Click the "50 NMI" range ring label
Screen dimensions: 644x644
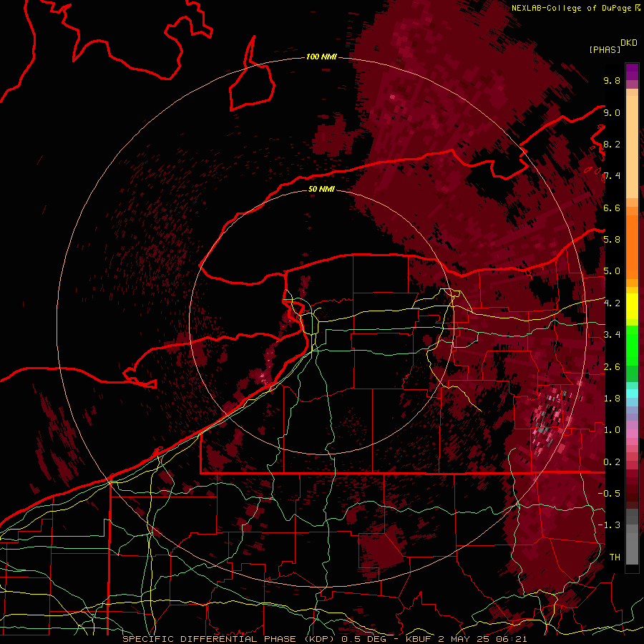(x=321, y=189)
